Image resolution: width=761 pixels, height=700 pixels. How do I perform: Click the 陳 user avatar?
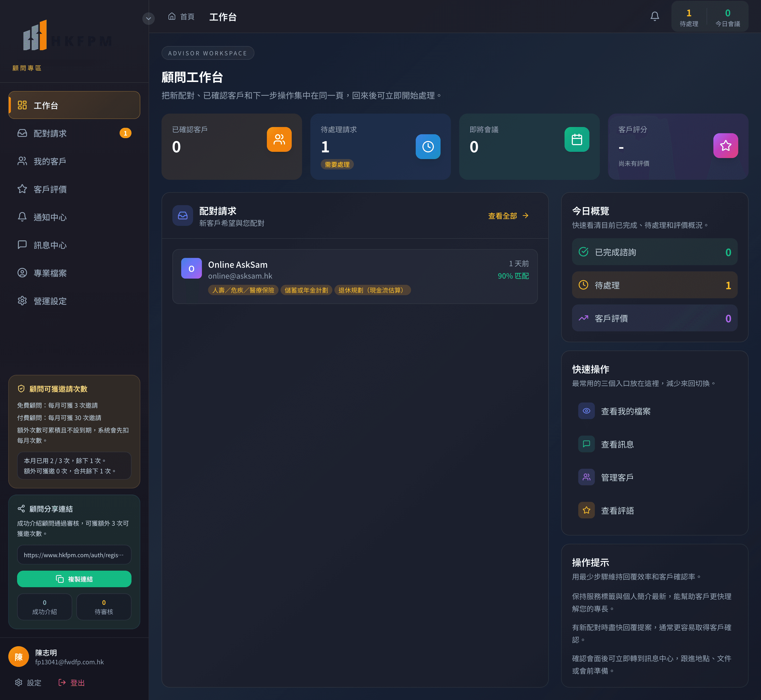[x=19, y=657]
